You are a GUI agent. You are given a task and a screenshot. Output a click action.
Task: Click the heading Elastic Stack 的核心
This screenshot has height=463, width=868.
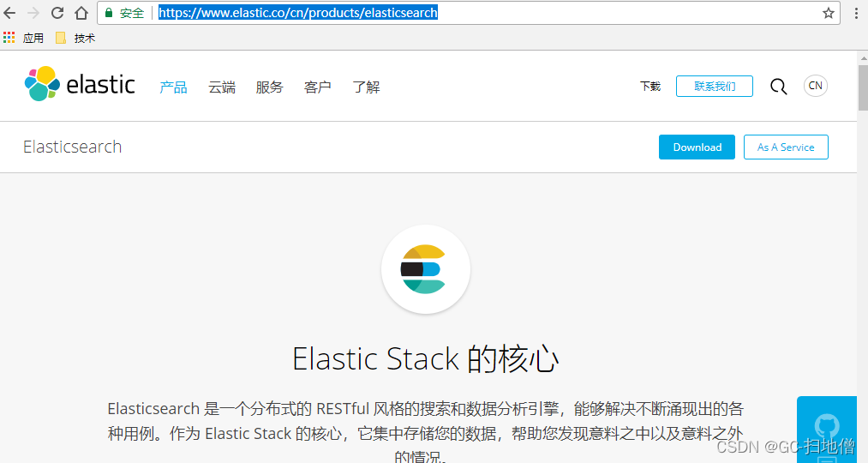[x=426, y=359]
